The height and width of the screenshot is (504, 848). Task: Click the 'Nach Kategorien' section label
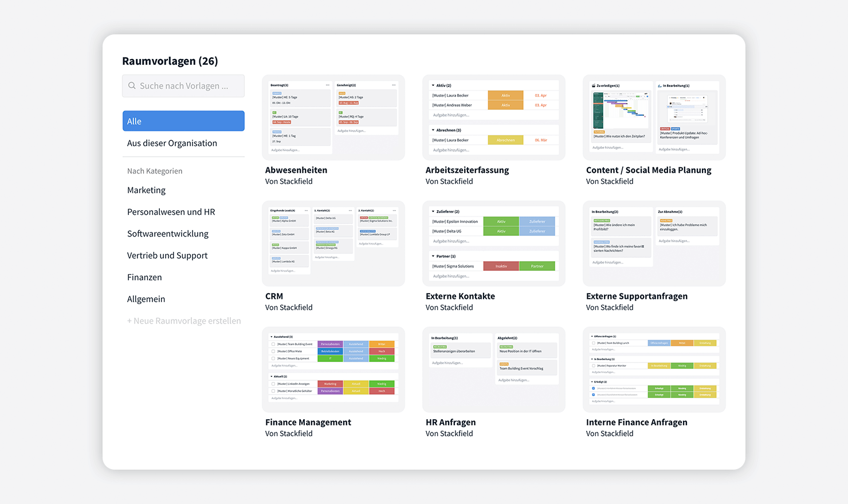pyautogui.click(x=155, y=171)
